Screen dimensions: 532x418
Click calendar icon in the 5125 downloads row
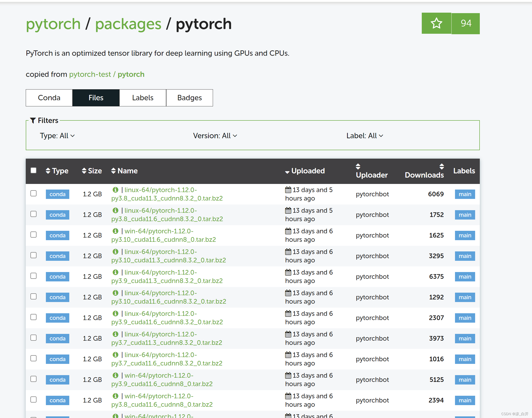pos(288,375)
